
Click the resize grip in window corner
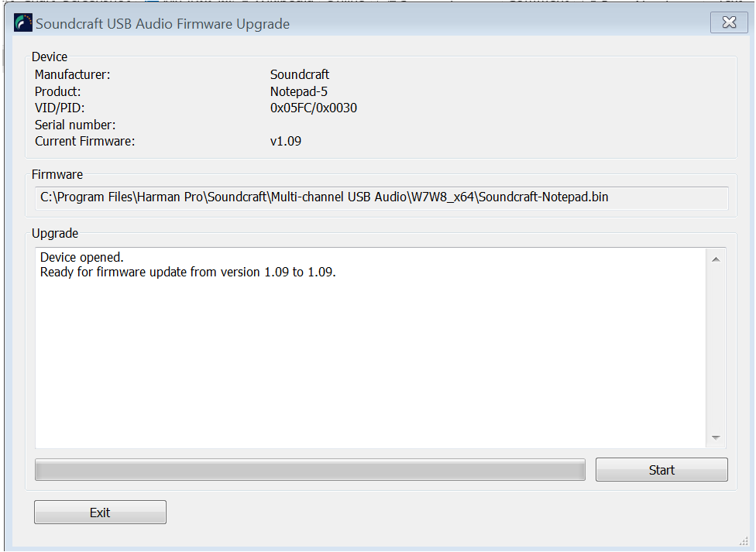(x=743, y=542)
